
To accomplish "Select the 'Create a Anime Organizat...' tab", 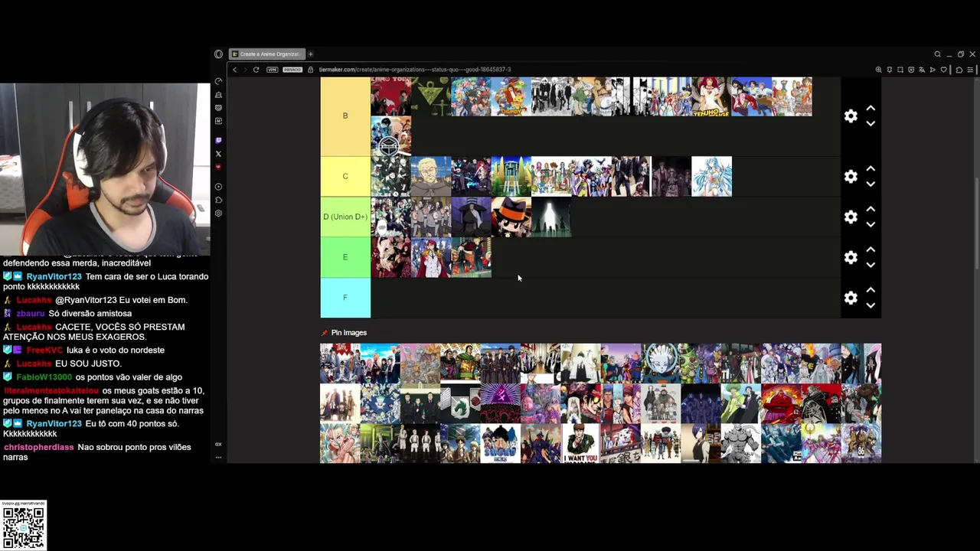I will [266, 54].
